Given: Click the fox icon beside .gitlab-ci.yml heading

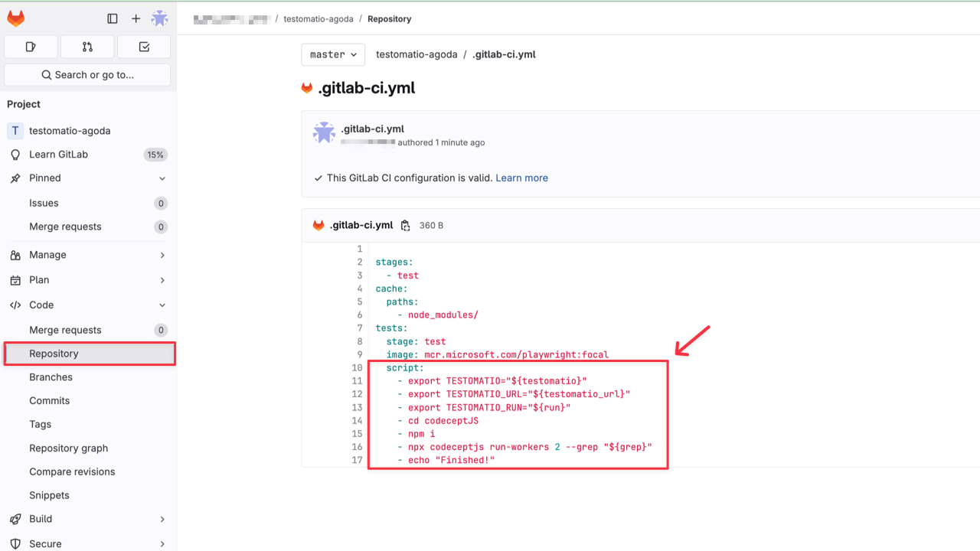Looking at the screenshot, I should click(309, 87).
